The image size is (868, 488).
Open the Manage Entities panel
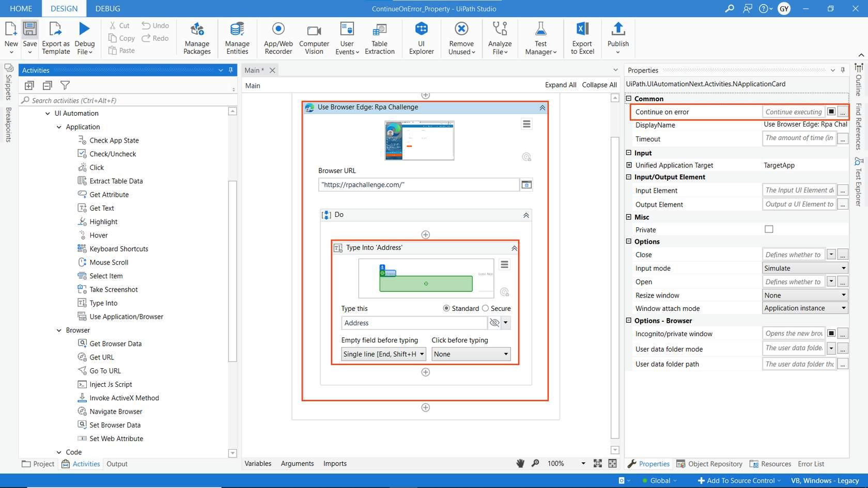click(237, 36)
